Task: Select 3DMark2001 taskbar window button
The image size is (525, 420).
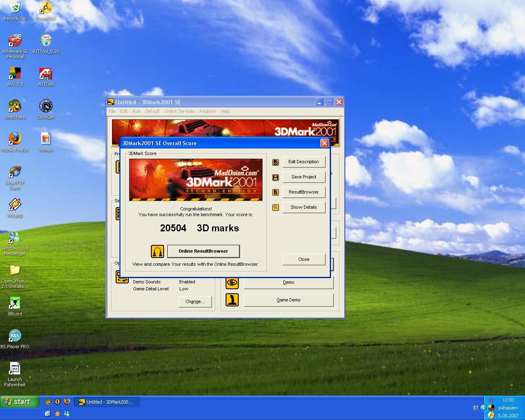Action: (x=107, y=402)
